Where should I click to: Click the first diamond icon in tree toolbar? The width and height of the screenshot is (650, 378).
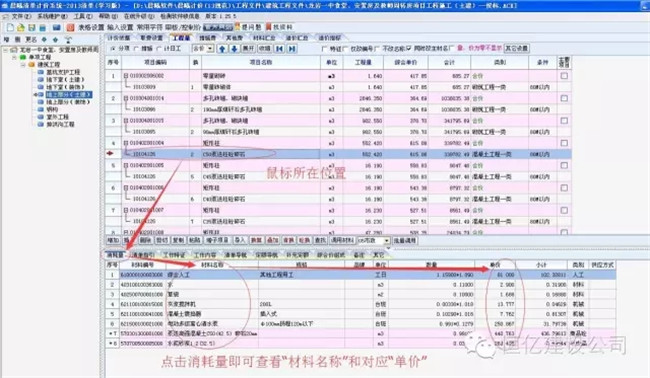[44, 40]
